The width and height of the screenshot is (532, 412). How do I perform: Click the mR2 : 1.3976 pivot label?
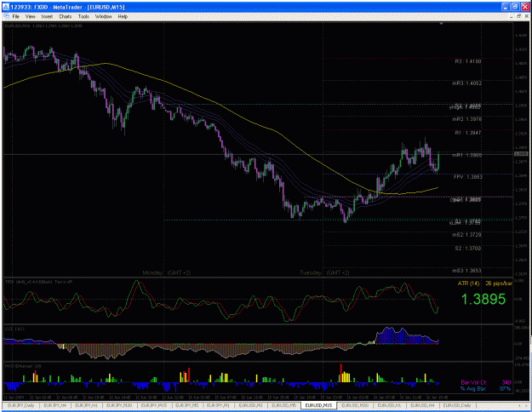(466, 119)
